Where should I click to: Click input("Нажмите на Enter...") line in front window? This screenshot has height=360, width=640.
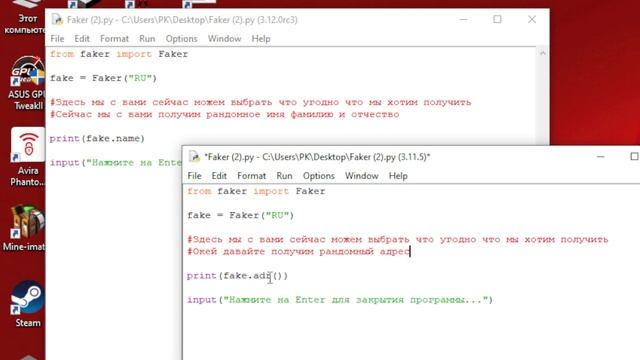coord(340,300)
